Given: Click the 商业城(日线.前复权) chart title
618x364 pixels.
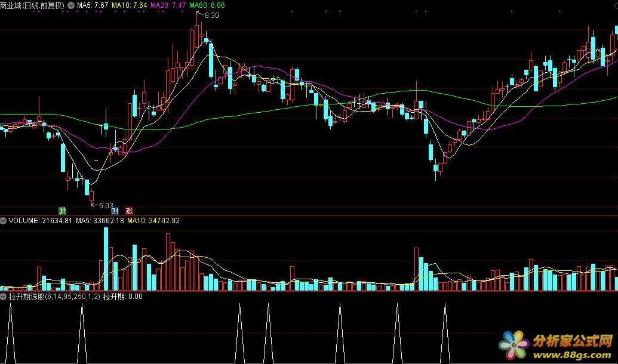Looking at the screenshot, I should [33, 5].
